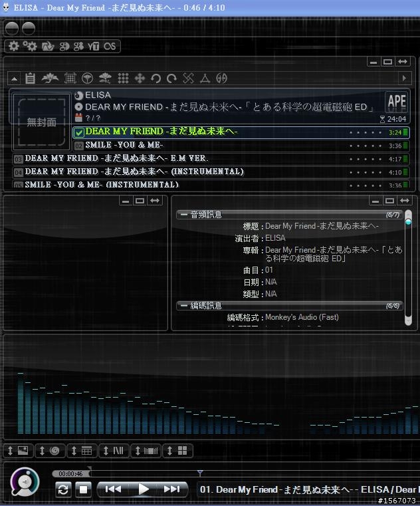The height and width of the screenshot is (506, 420).
Task: Click the second Google 'g' icon
Action: 78,47
